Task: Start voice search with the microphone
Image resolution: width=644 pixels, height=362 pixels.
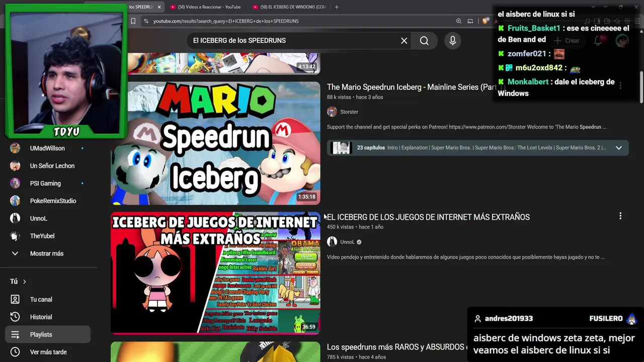Action: 453,41
